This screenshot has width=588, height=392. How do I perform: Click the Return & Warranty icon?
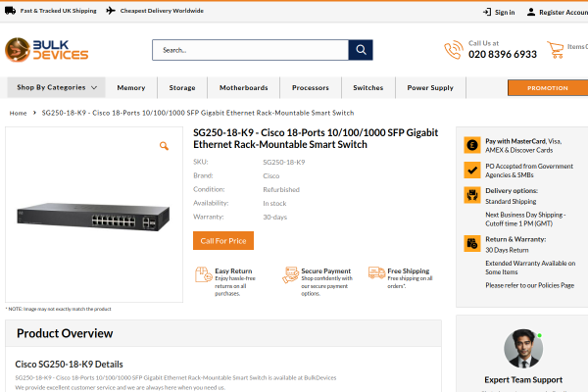click(x=472, y=243)
